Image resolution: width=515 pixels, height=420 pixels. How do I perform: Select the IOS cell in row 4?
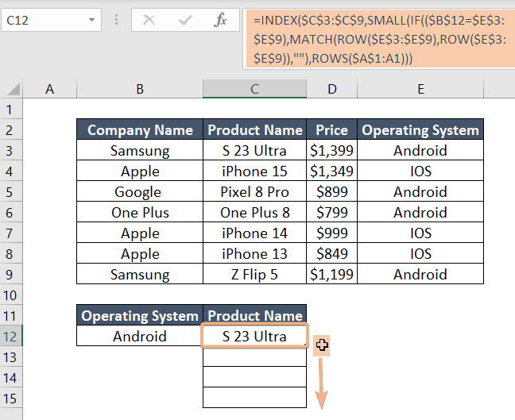point(420,171)
